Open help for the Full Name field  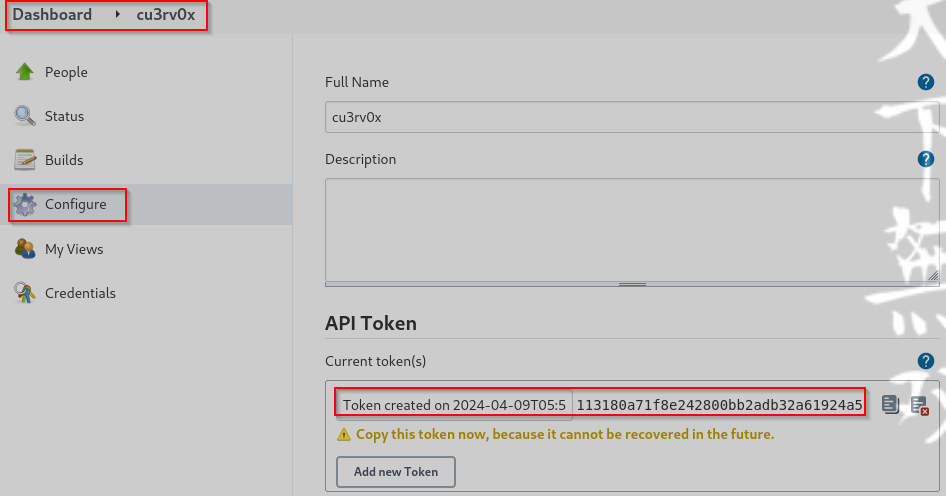point(926,82)
